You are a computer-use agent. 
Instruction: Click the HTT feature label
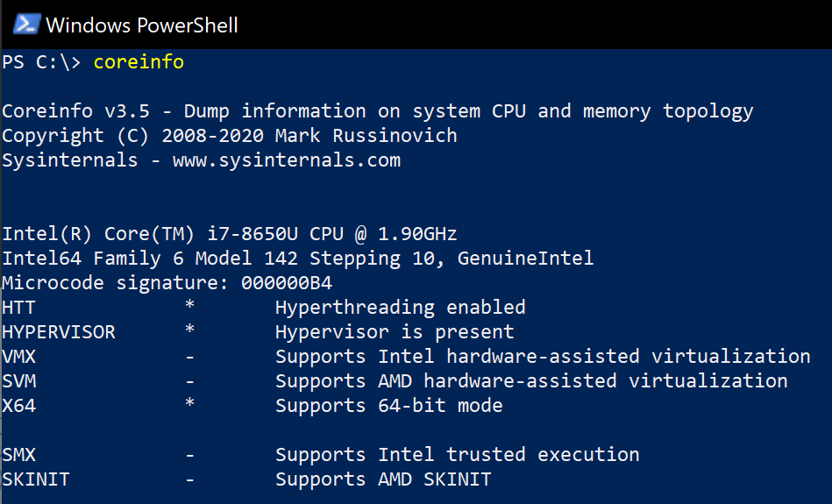[x=19, y=308]
